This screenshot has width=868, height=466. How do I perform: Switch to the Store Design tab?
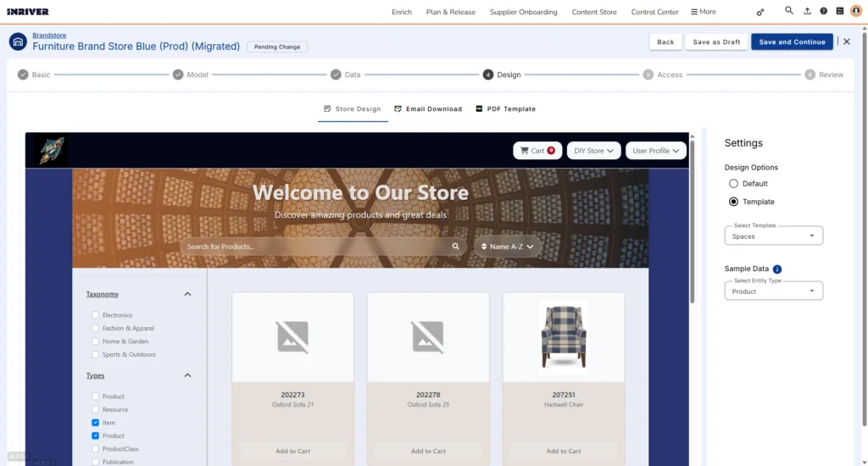click(353, 109)
